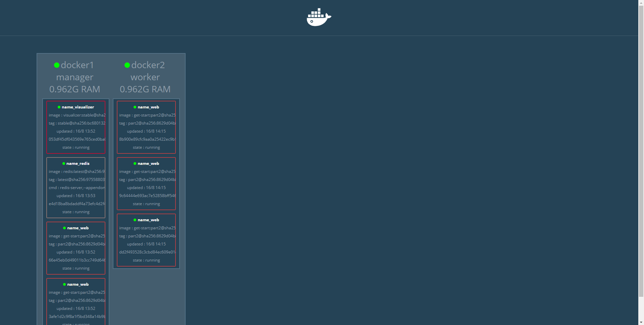This screenshot has height=325, width=644.
Task: Click the green status dot beside docker1
Action: (57, 65)
